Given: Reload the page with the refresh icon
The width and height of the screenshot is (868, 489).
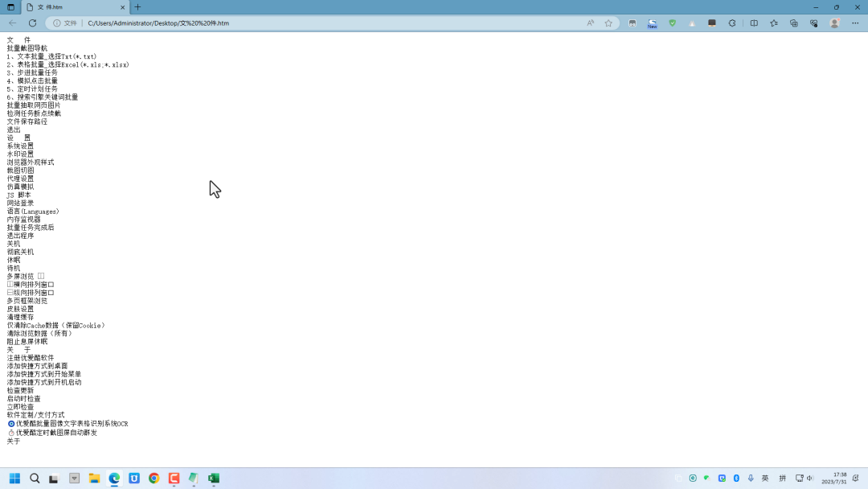Looking at the screenshot, I should [x=33, y=23].
